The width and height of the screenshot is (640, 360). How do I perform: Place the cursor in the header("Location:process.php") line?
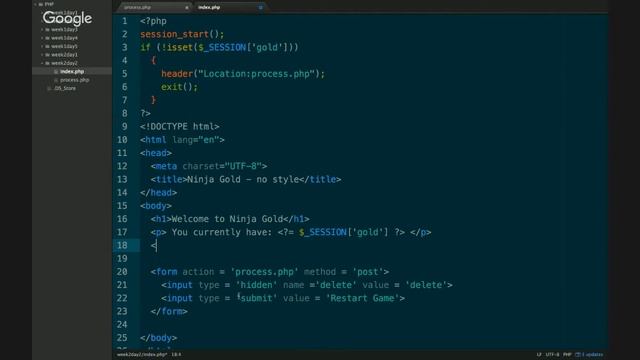tap(243, 74)
